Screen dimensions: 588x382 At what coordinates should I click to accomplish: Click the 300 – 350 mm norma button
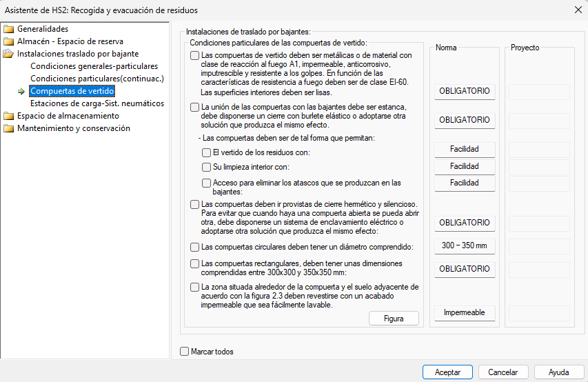[x=465, y=246]
